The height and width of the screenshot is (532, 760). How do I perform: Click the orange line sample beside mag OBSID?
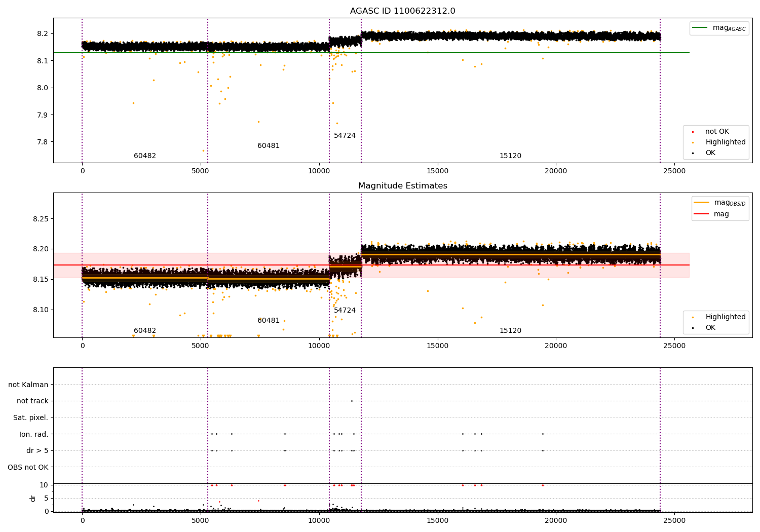pyautogui.click(x=701, y=203)
